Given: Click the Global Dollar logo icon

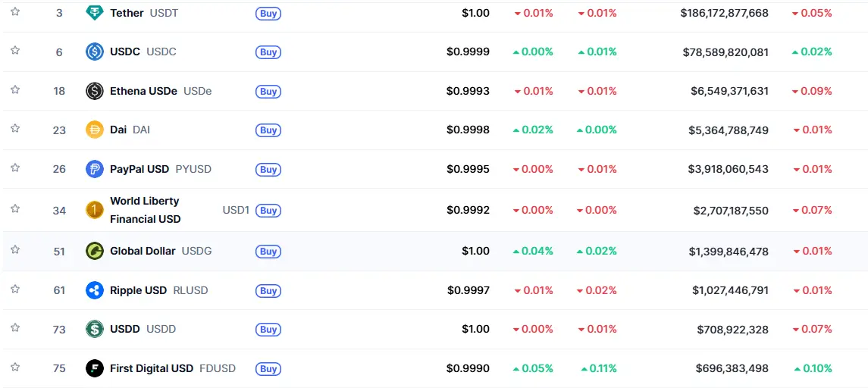Looking at the screenshot, I should point(95,251).
